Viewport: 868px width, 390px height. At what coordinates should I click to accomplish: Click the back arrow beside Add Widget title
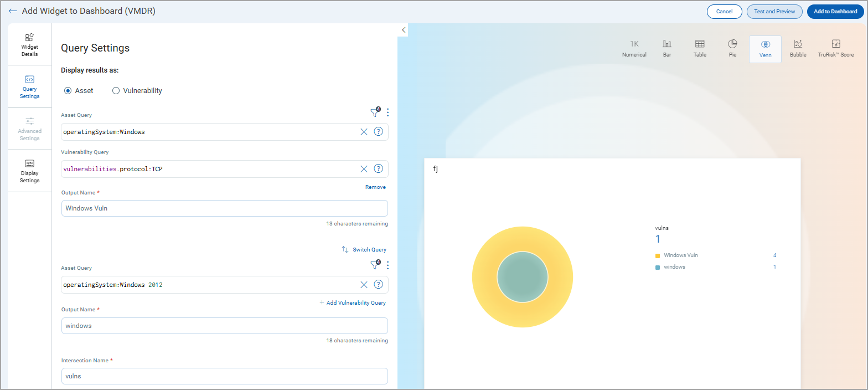coord(13,11)
